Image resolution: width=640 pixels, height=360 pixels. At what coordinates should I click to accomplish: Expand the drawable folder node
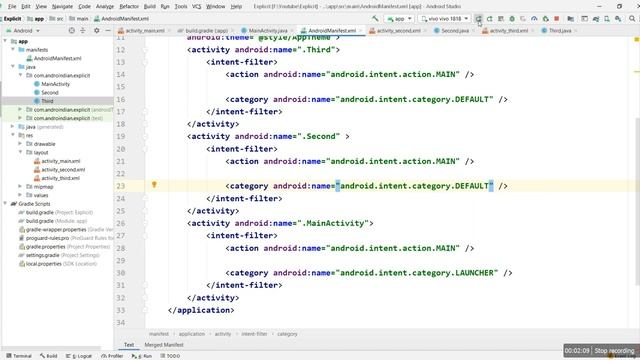[20, 144]
